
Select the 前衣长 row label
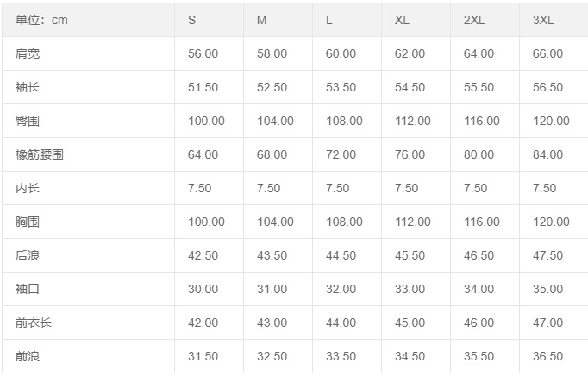click(x=34, y=323)
